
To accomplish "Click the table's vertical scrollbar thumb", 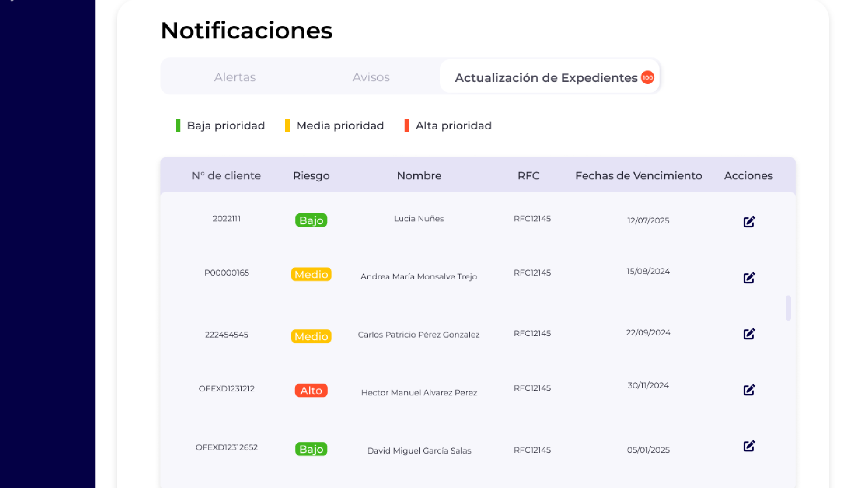I will pos(788,308).
